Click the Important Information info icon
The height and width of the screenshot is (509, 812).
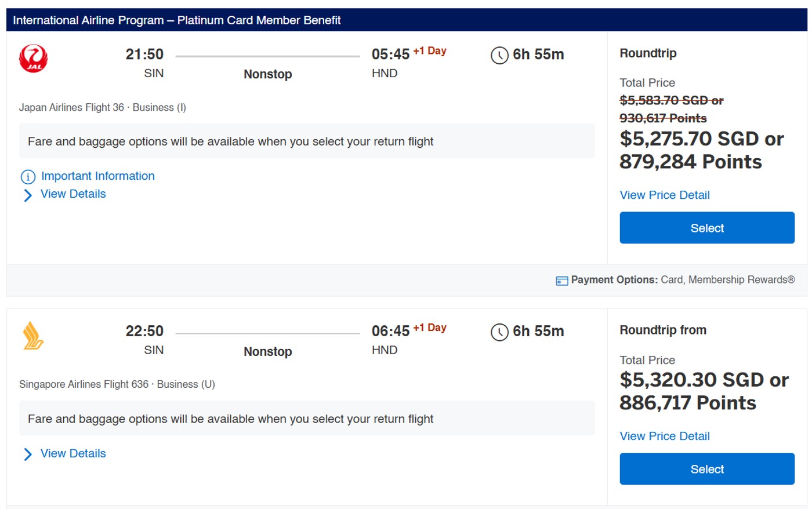(x=28, y=177)
